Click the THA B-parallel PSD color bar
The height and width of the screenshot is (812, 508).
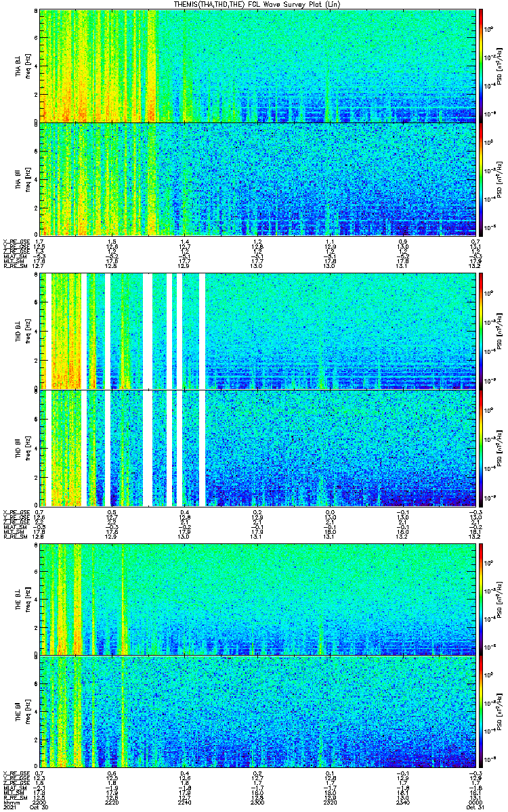pos(481,180)
